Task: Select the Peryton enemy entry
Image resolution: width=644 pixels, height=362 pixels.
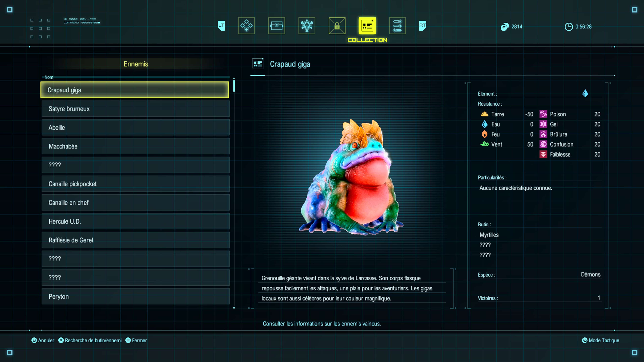Action: pyautogui.click(x=136, y=296)
